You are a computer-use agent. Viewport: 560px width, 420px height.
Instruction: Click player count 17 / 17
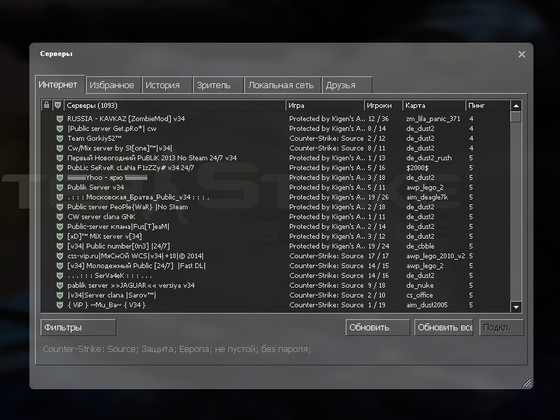coord(378,256)
